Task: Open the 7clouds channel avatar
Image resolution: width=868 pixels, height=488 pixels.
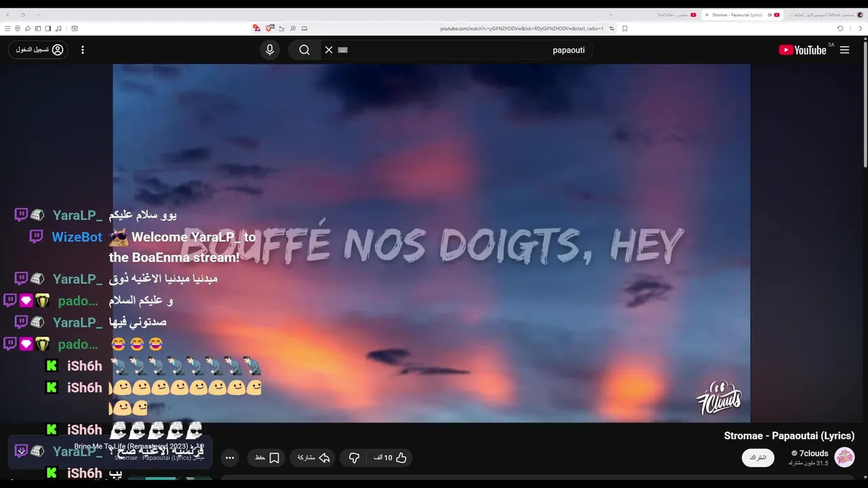Action: coord(844,457)
